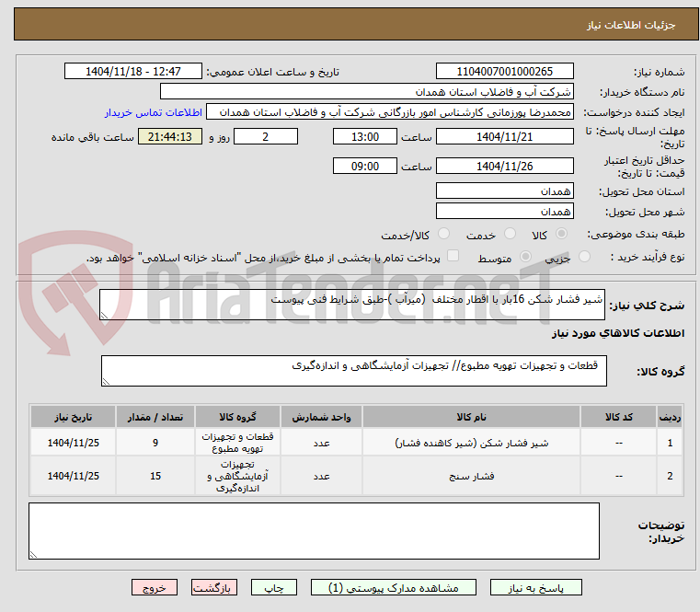
Task: Click the remaining days field showing 2
Action: 266,136
